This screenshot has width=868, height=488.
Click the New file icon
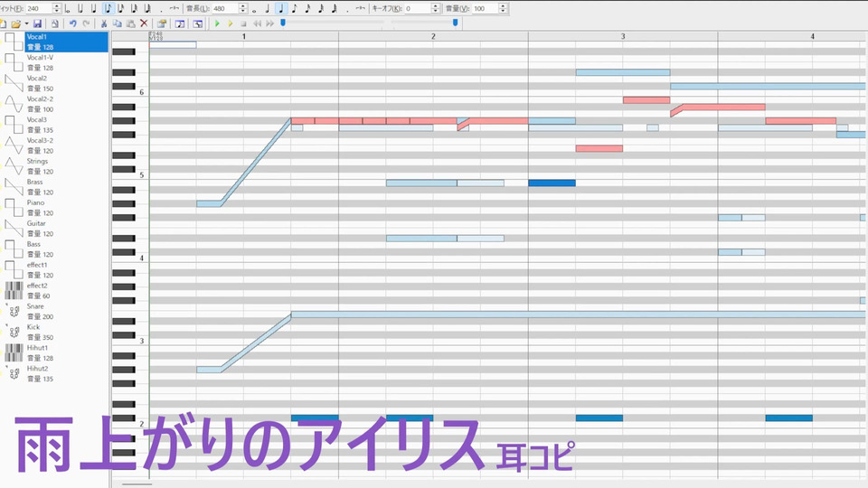[3, 23]
